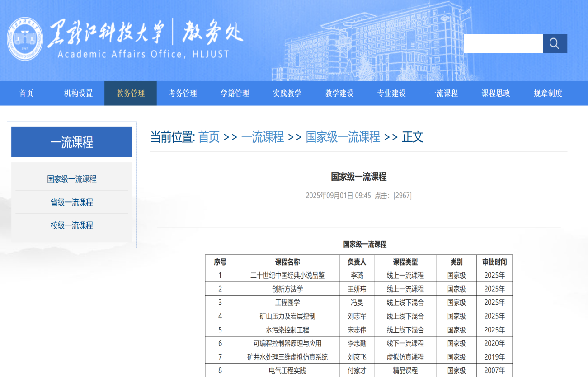588x379 pixels.
Task: Click 一流课程 breadcrumb link
Action: pos(262,137)
